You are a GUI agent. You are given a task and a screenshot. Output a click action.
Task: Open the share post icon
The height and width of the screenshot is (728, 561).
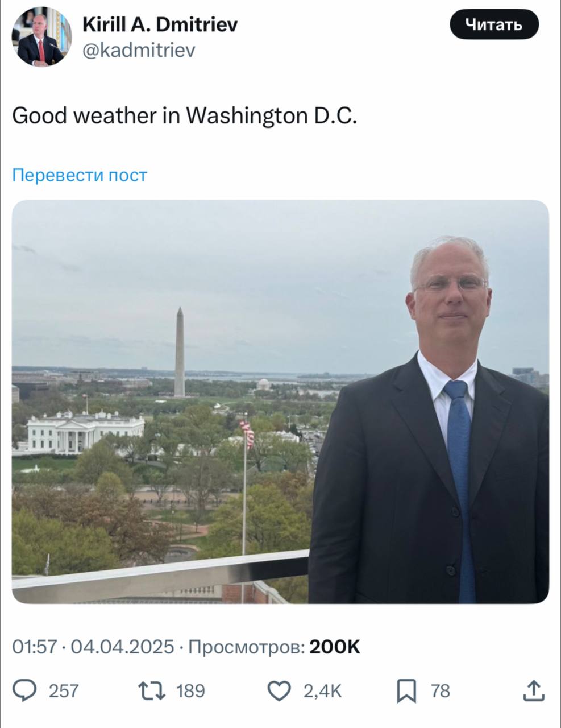(x=533, y=690)
